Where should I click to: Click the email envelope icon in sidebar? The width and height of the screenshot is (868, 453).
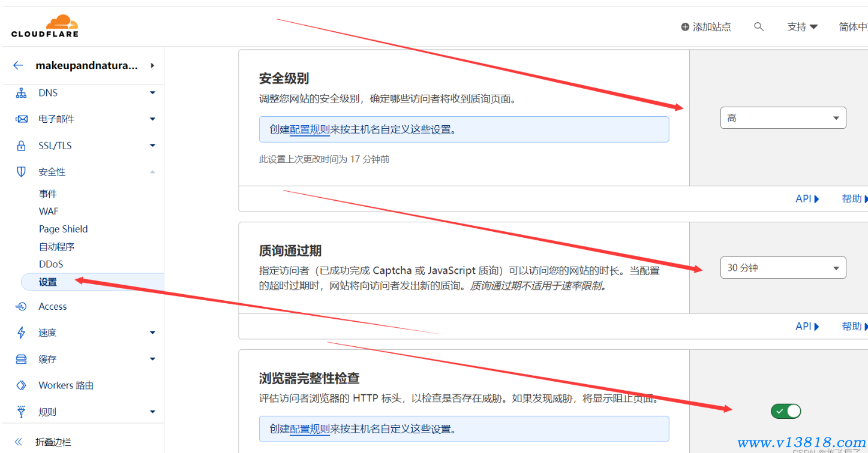tap(22, 119)
